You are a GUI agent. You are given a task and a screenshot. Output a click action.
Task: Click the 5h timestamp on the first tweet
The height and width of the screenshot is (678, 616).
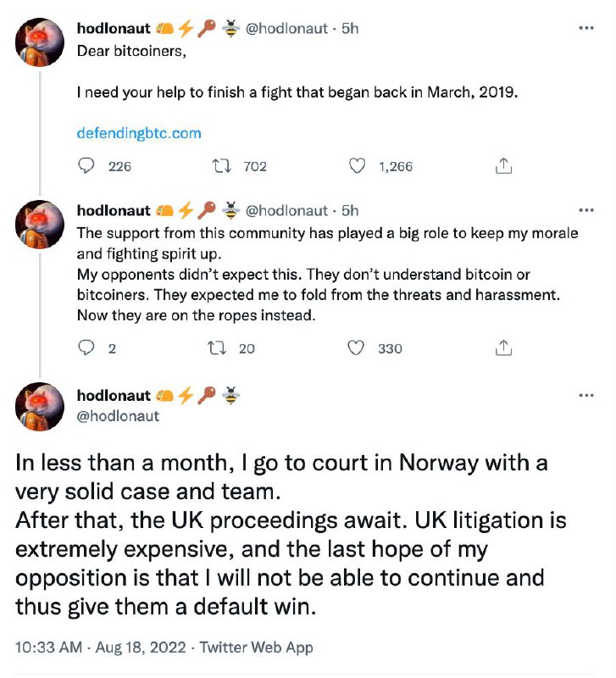(x=349, y=29)
